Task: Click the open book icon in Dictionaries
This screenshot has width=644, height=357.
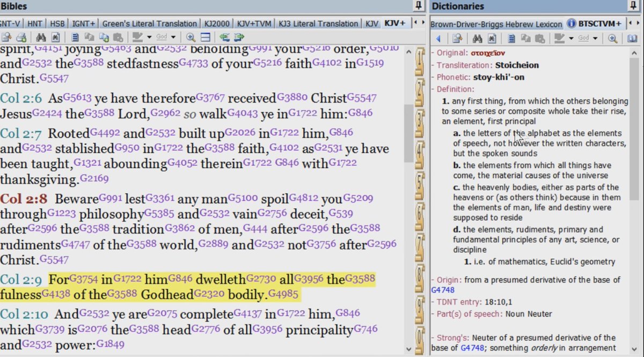Action: (632, 38)
